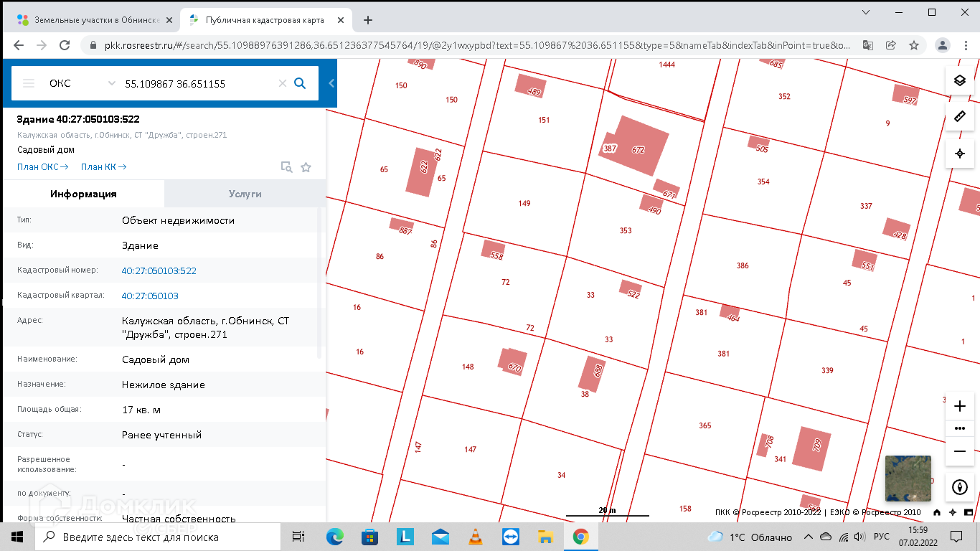The image size is (980, 551).
Task: Click the search magnifier button
Action: (300, 83)
